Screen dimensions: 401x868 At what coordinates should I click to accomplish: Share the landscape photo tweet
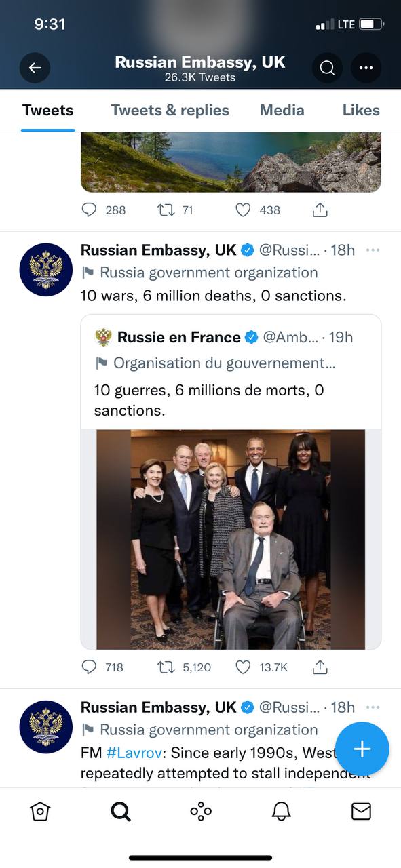tap(320, 210)
